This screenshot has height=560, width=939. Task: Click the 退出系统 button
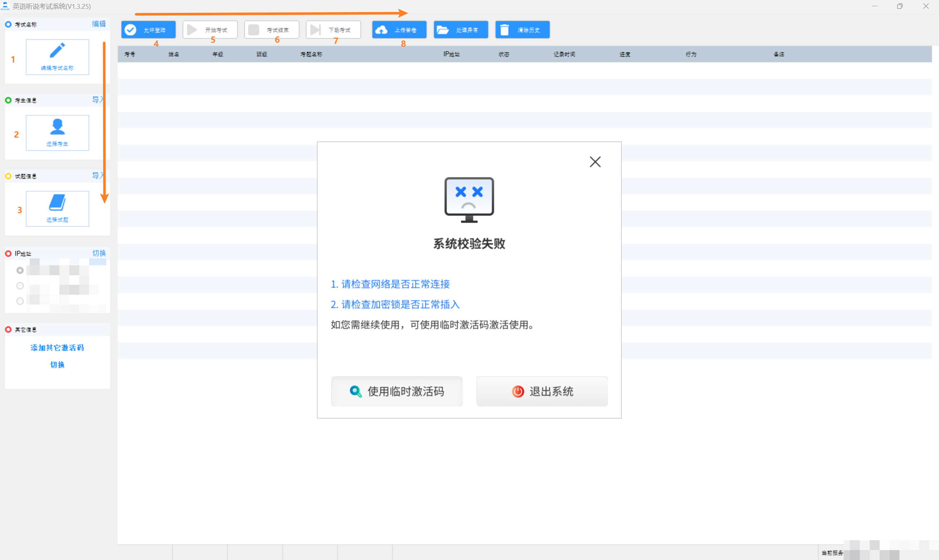click(542, 391)
